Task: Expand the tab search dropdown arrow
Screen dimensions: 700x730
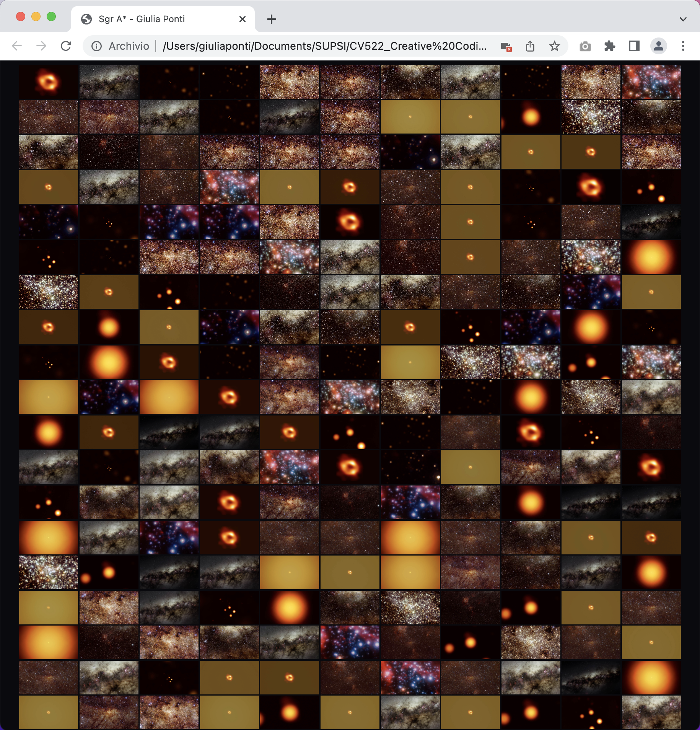Action: pos(683,19)
